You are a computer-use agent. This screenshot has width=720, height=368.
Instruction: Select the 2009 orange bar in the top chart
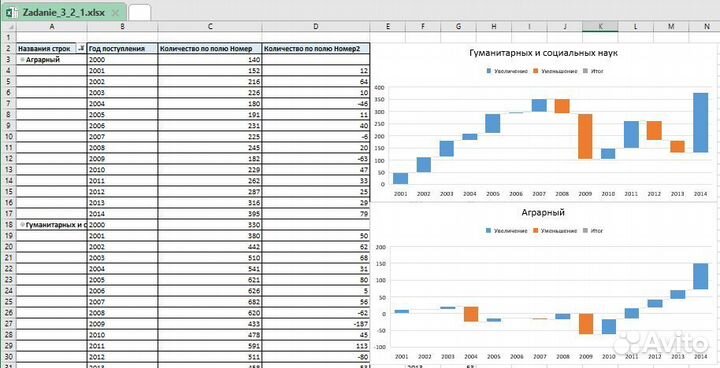coord(585,136)
